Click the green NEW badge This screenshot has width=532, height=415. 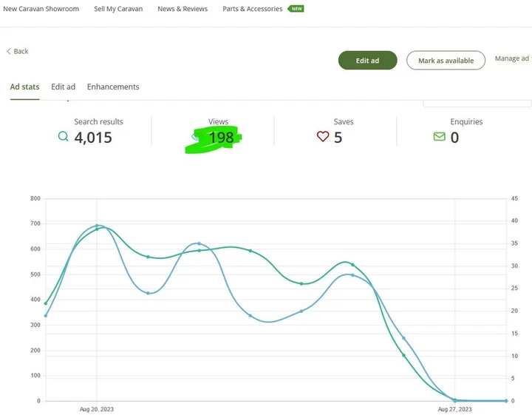(296, 9)
